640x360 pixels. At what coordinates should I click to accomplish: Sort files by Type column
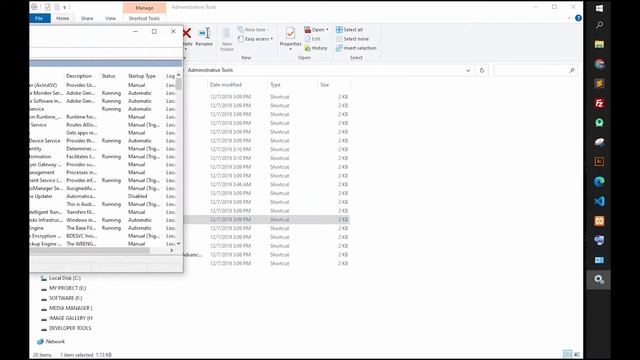[276, 85]
